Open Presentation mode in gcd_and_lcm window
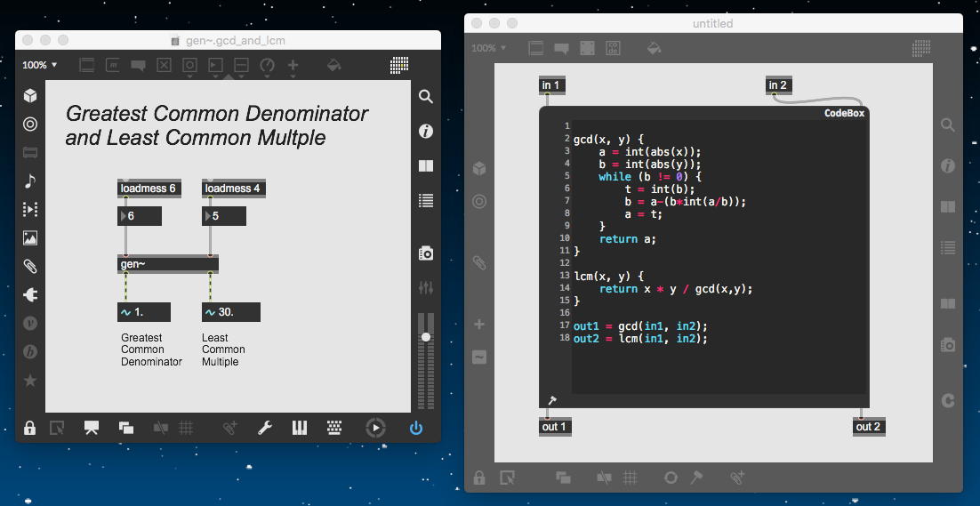This screenshot has width=980, height=506. (x=91, y=428)
